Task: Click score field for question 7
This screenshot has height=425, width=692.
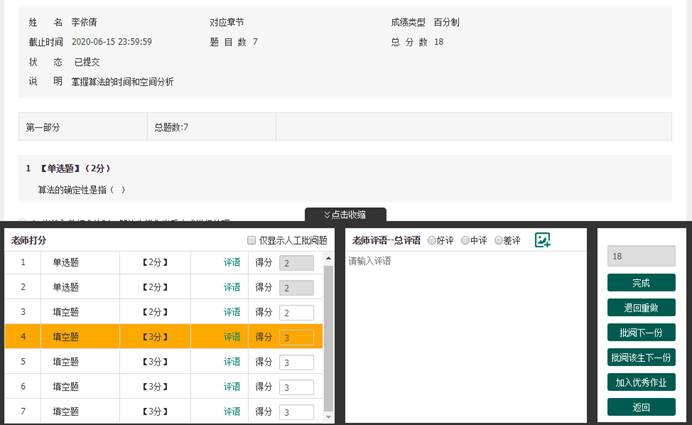Action: tap(297, 412)
